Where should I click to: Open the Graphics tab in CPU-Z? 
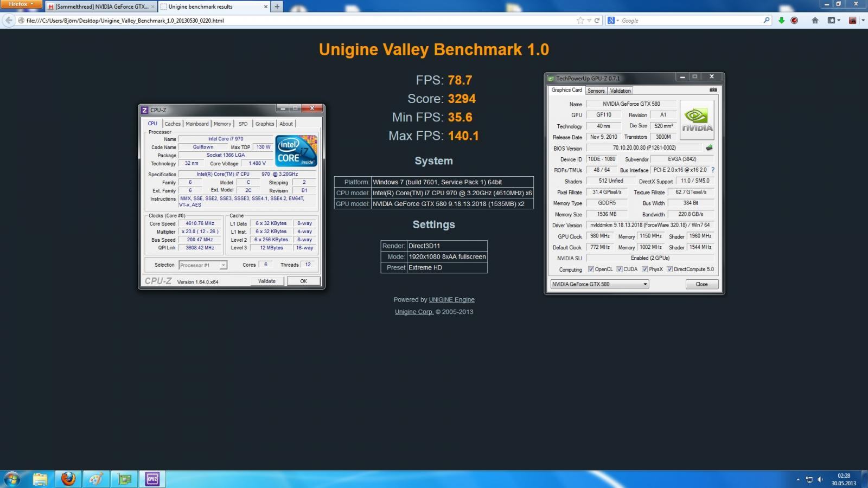click(x=265, y=124)
